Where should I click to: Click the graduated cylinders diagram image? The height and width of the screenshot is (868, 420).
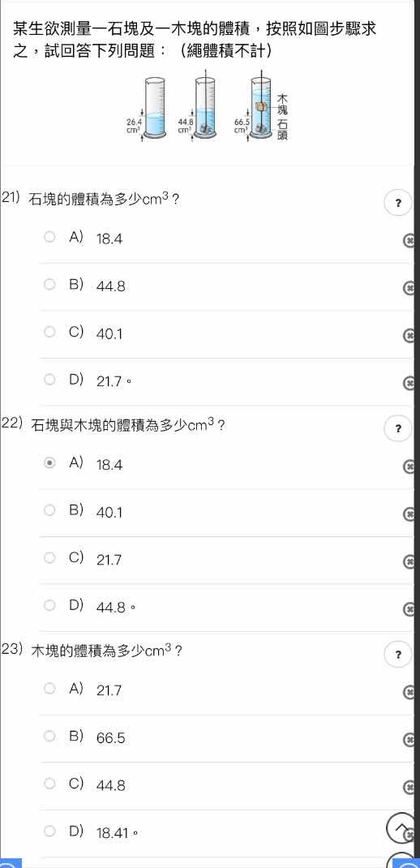point(207,105)
